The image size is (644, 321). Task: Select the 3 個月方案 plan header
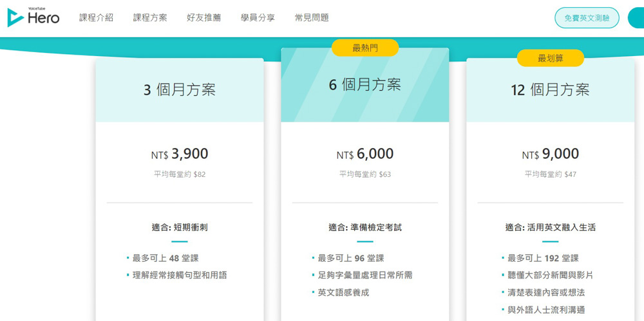pos(180,90)
